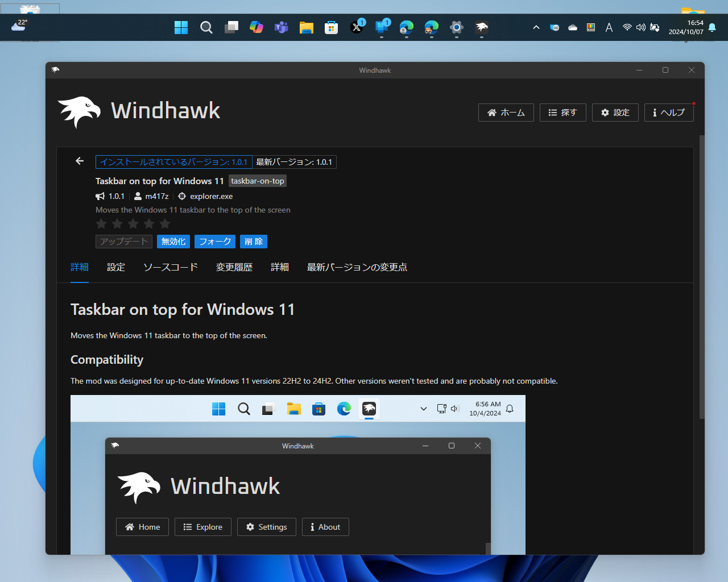The image size is (728, 582).
Task: Launch Copilot from the taskbar
Action: pyautogui.click(x=257, y=27)
